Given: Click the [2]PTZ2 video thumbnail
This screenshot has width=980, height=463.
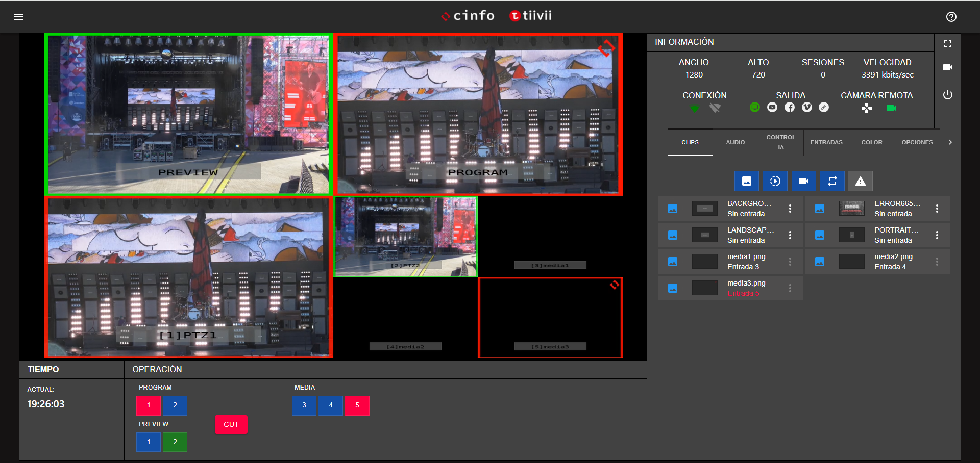Looking at the screenshot, I should pos(405,237).
